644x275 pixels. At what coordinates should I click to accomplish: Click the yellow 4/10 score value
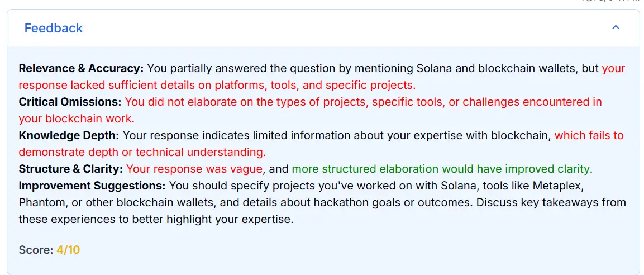[x=68, y=250]
